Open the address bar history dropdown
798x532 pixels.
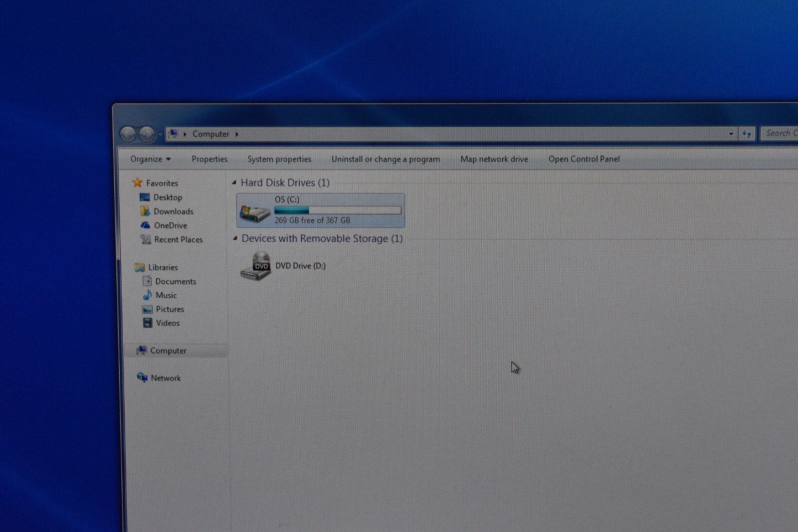tap(731, 134)
